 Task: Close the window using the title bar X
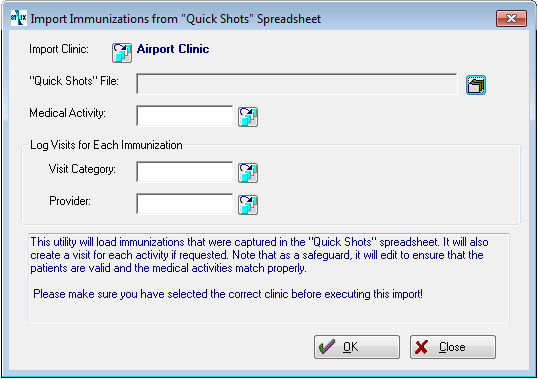(511, 18)
